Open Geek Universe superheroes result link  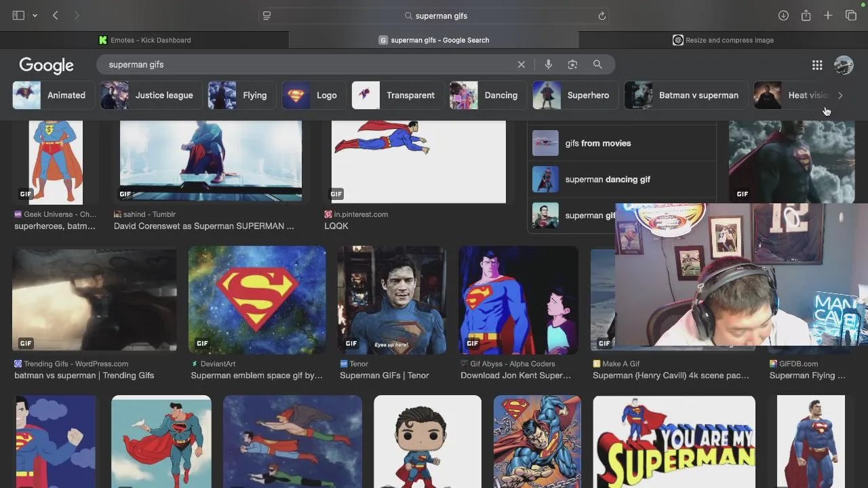click(x=55, y=226)
